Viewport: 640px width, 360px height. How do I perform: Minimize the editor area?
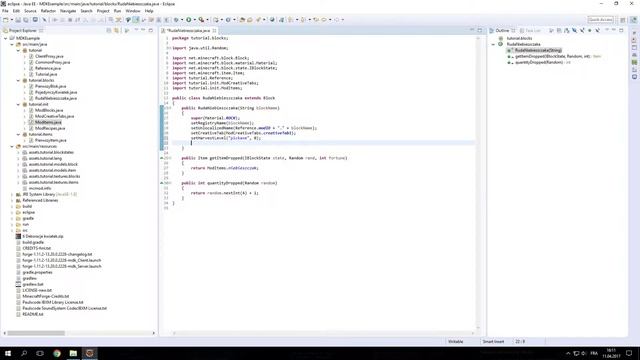(x=472, y=30)
